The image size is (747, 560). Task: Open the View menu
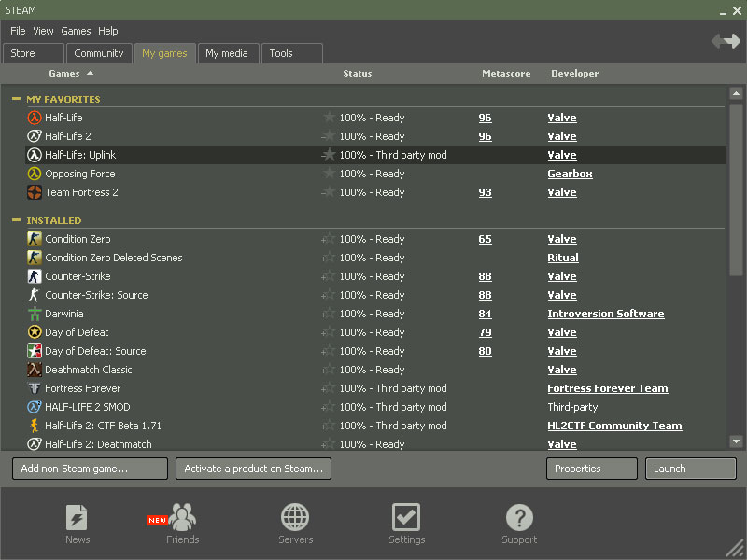43,31
